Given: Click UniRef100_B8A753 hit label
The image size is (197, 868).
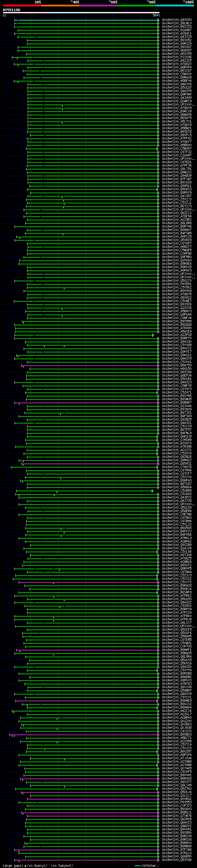Looking at the screenshot, I should point(177,365).
